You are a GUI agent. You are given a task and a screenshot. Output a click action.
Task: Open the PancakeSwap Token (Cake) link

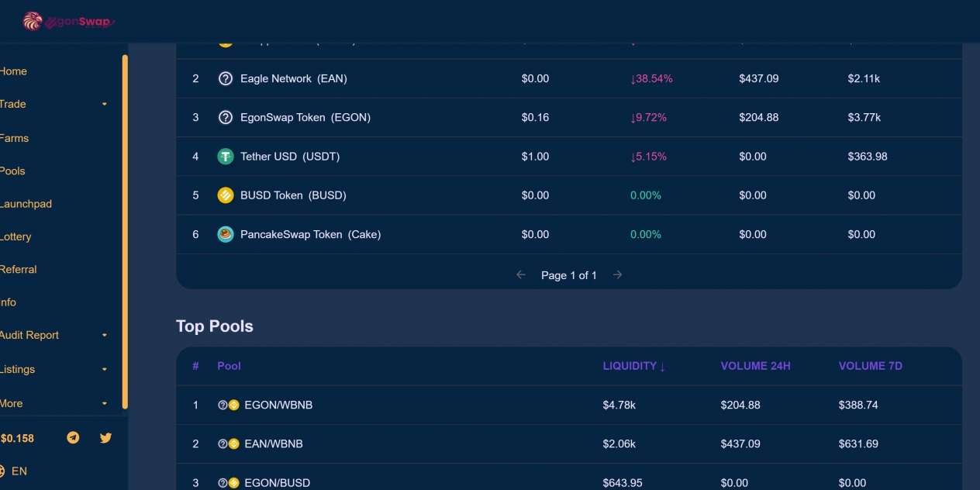(x=310, y=234)
